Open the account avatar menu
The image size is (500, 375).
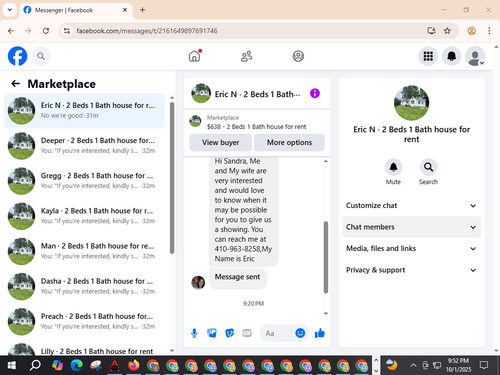coord(475,56)
